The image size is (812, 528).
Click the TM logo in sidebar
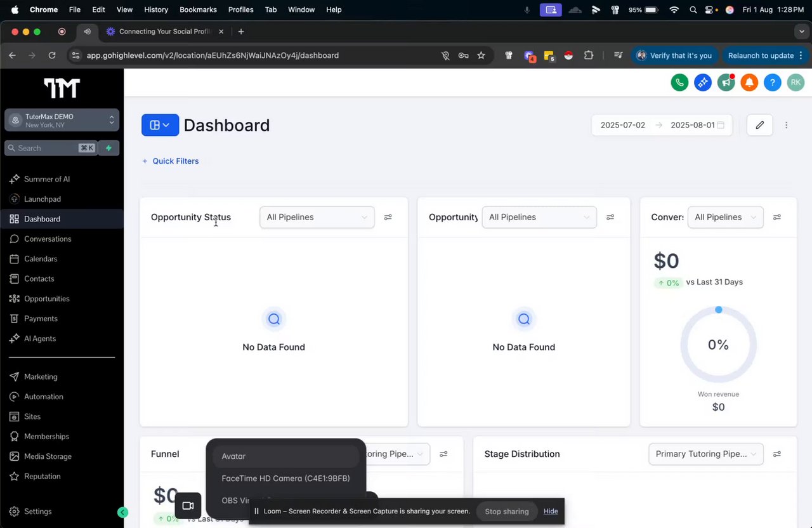point(62,88)
